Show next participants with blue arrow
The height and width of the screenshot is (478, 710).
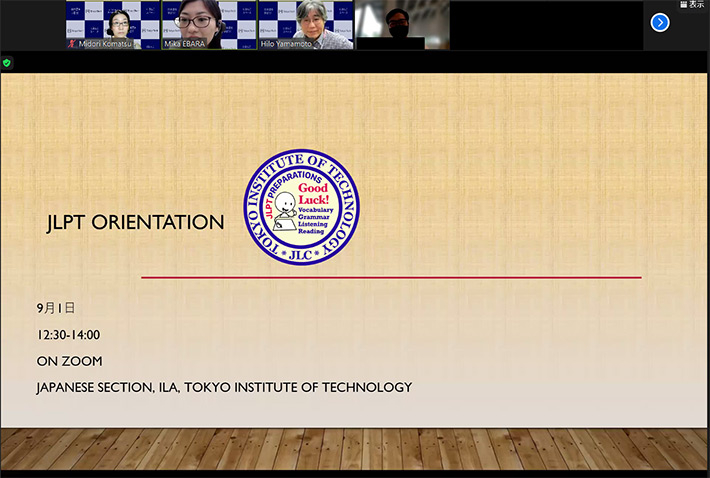(x=659, y=22)
